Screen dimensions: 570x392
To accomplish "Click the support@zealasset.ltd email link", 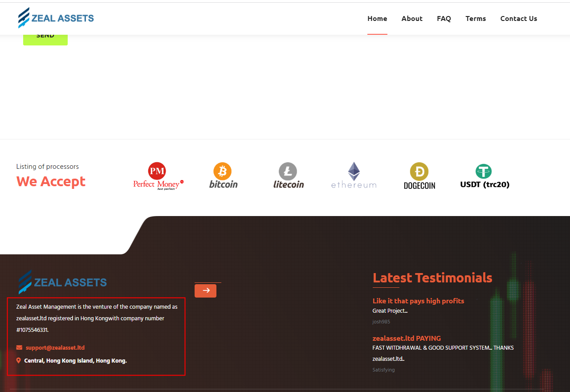I will [55, 347].
